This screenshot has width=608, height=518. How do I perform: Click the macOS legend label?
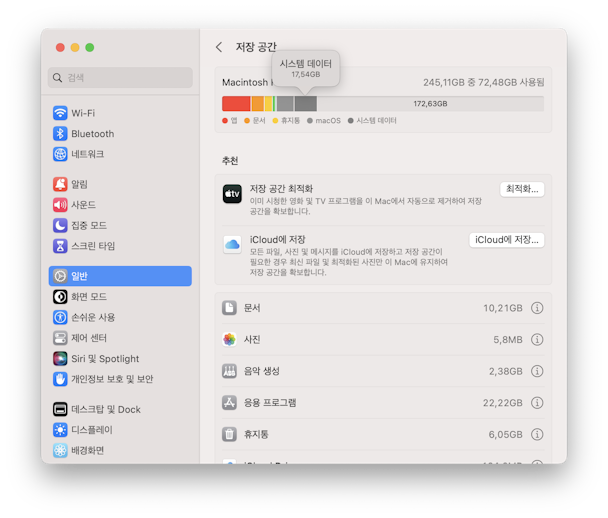(328, 121)
